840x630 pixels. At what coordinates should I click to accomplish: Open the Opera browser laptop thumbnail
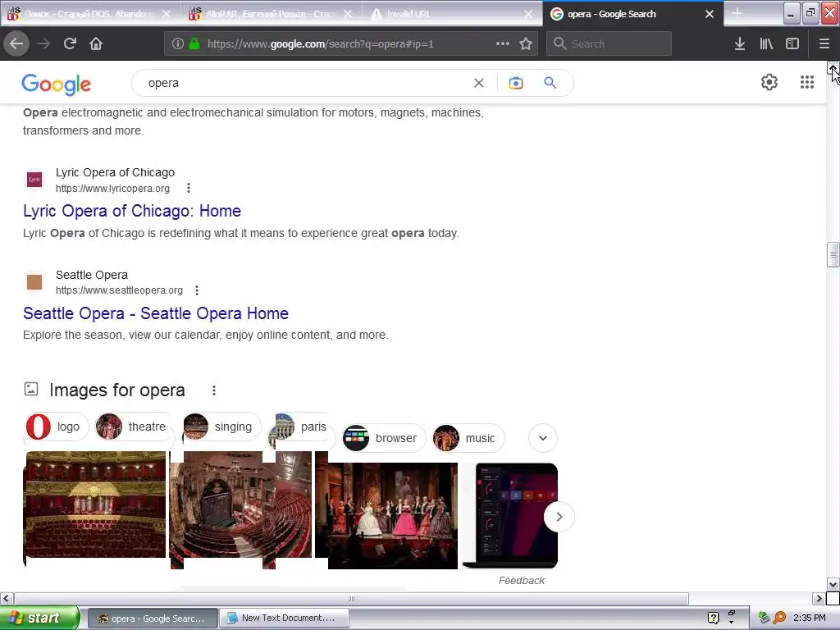click(x=510, y=516)
